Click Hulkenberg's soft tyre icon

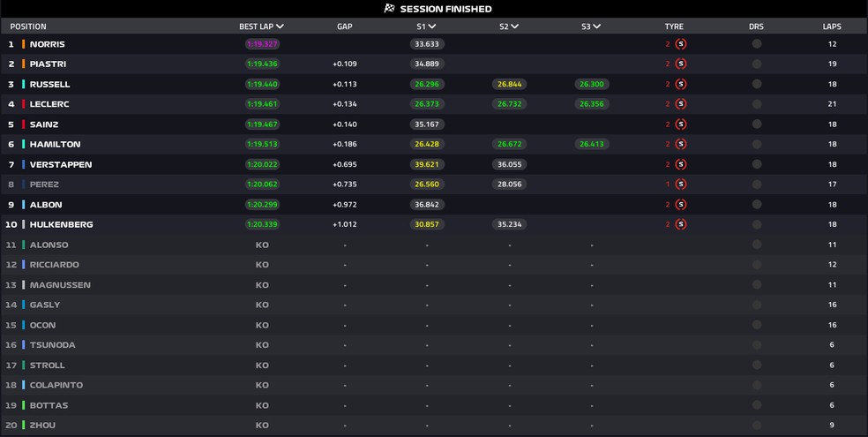[x=681, y=225]
